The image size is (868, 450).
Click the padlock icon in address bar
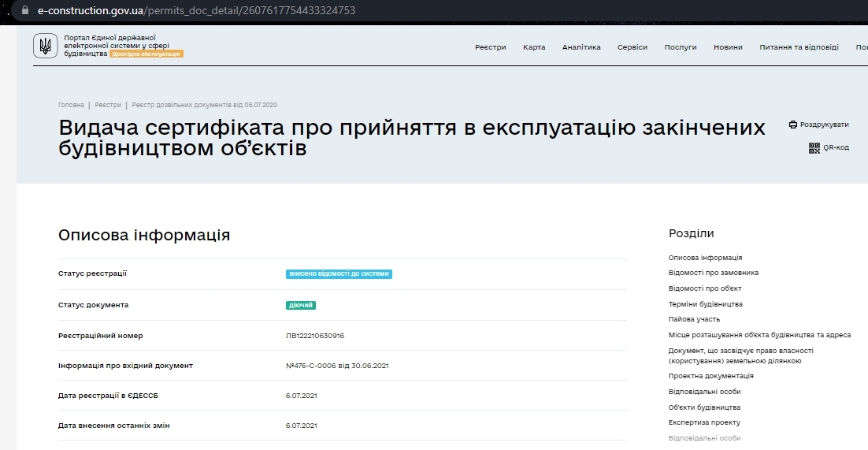coord(24,10)
